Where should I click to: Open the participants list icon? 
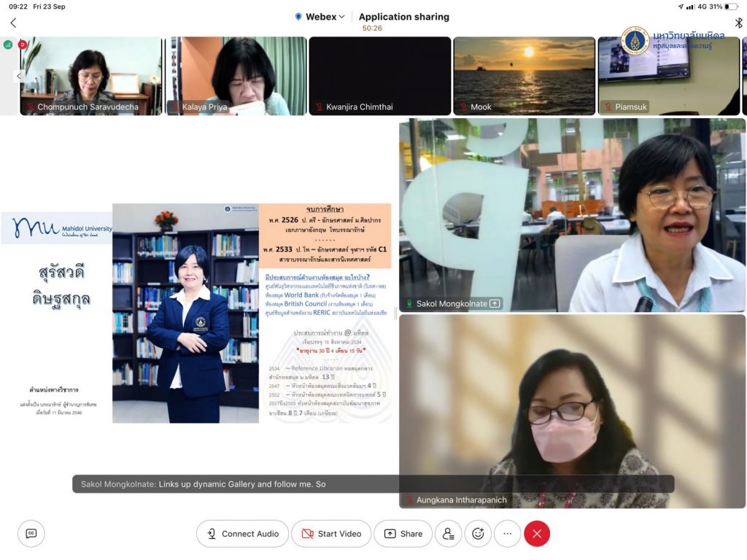[x=448, y=534]
